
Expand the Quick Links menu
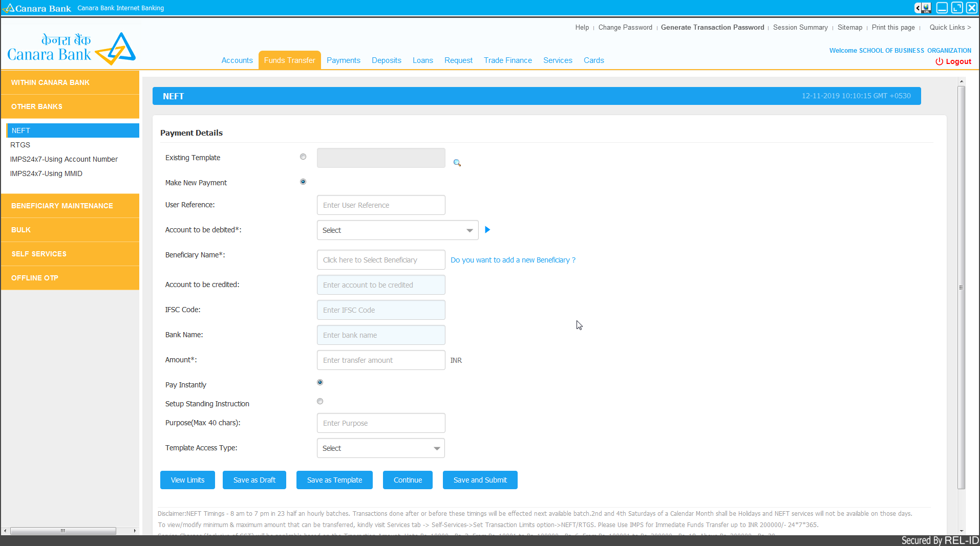pyautogui.click(x=950, y=27)
